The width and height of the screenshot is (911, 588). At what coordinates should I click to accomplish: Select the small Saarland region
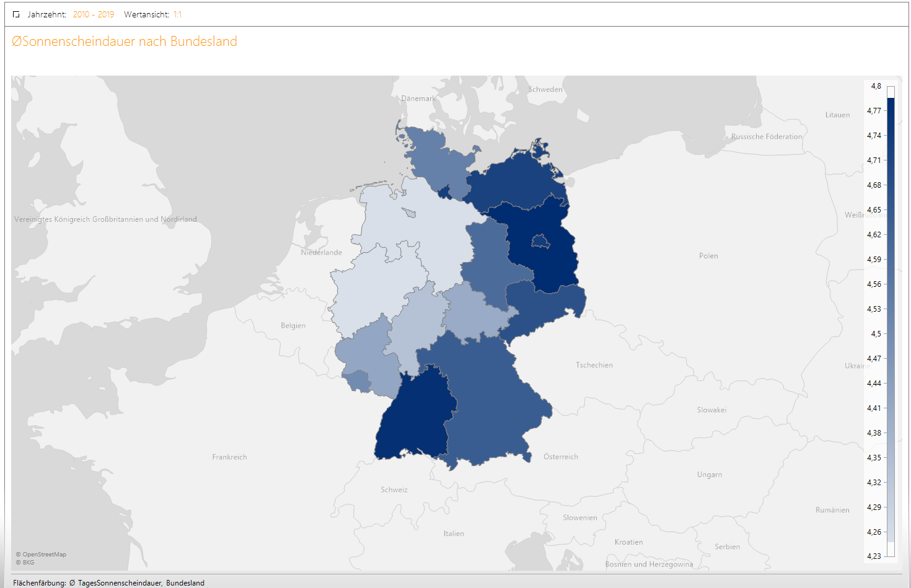coord(355,380)
